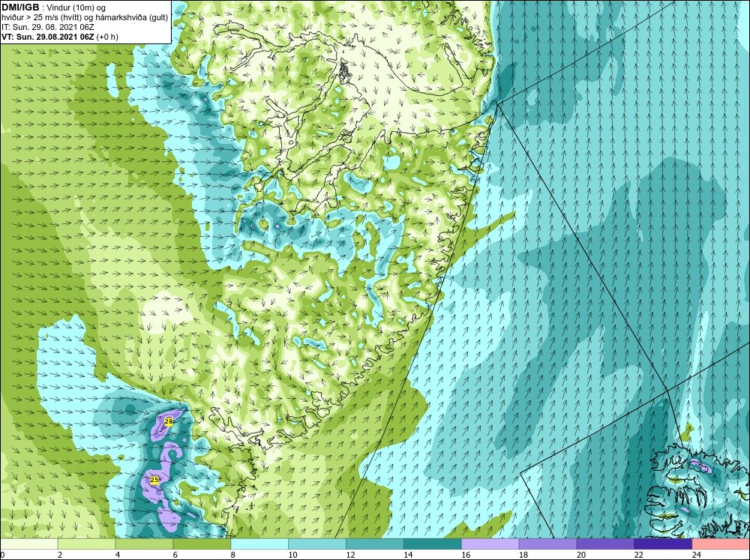Click the scale label 8
Image resolution: width=750 pixels, height=560 pixels.
click(x=233, y=555)
